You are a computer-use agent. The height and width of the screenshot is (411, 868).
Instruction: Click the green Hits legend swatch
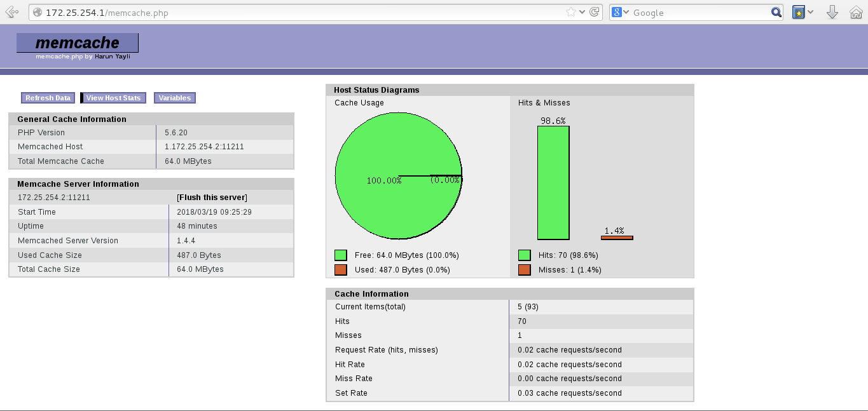[525, 255]
